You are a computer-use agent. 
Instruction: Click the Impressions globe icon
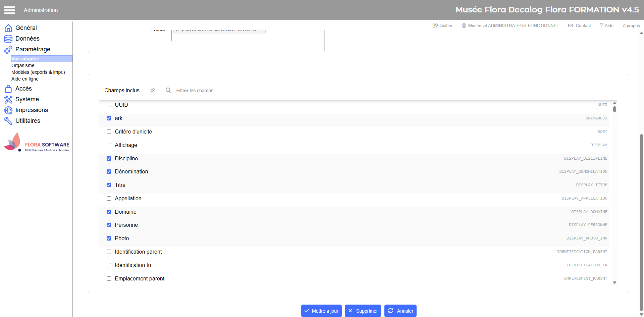coord(8,110)
